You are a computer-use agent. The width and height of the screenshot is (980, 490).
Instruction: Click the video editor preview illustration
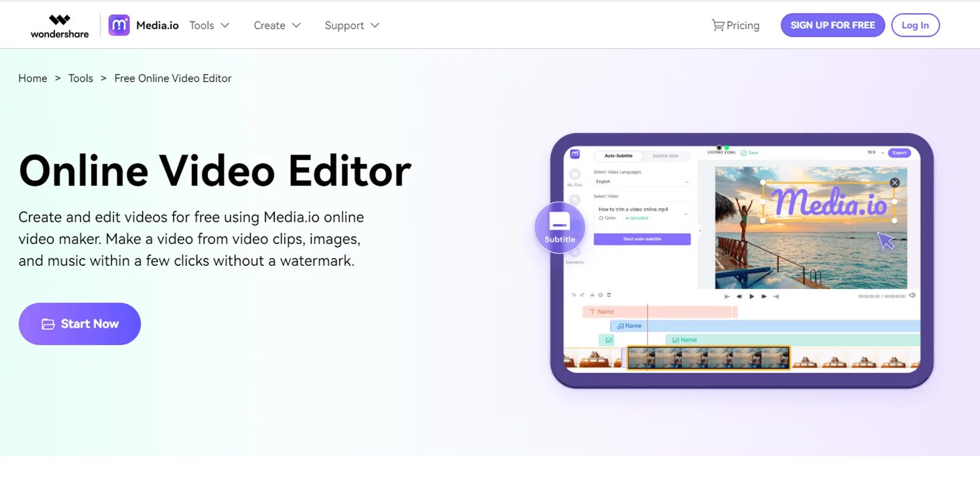point(735,260)
